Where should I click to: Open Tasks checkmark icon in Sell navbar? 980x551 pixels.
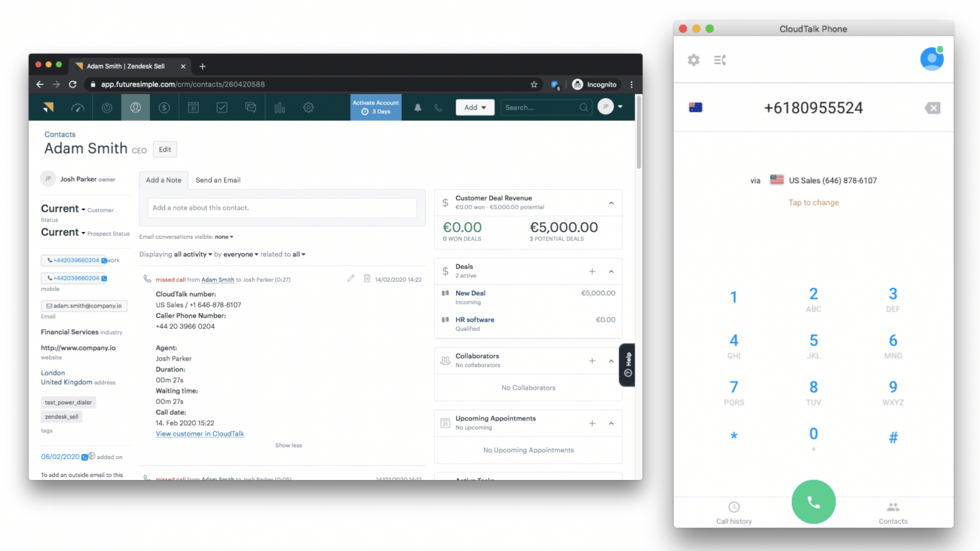222,108
